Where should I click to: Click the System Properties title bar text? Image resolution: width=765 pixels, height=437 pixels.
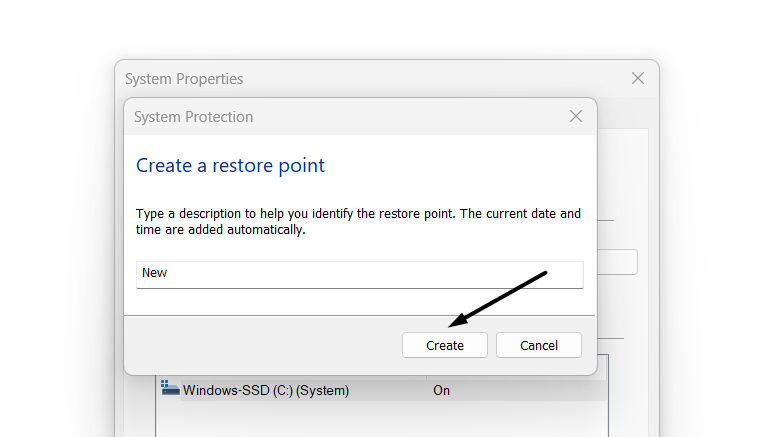[184, 79]
